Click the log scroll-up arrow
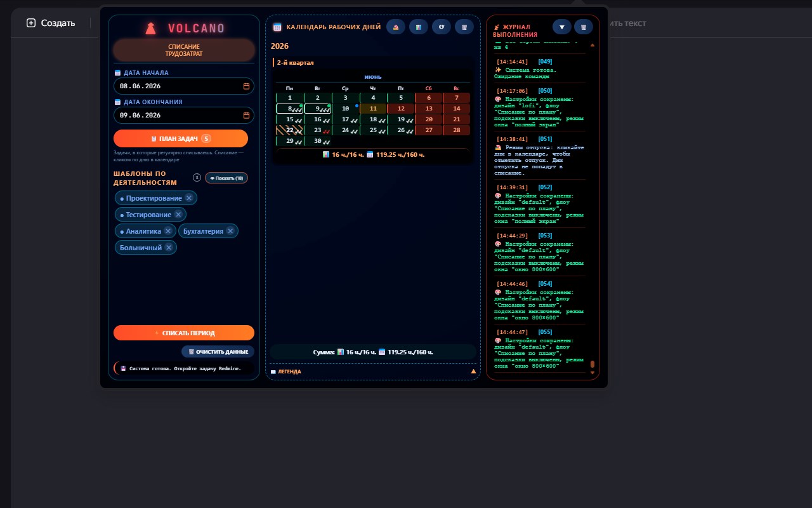 coord(593,45)
